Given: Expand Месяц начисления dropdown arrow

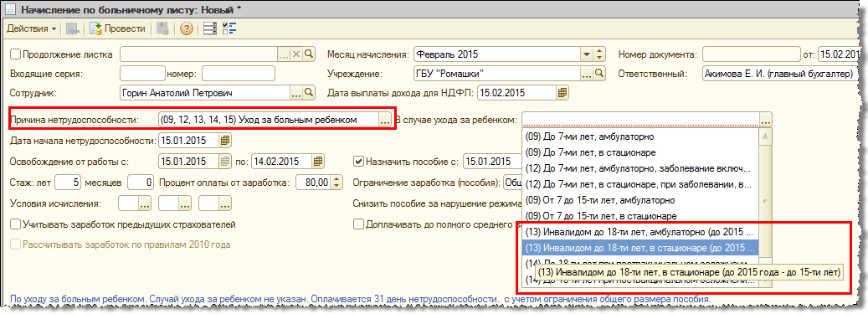Looking at the screenshot, I should tap(586, 54).
